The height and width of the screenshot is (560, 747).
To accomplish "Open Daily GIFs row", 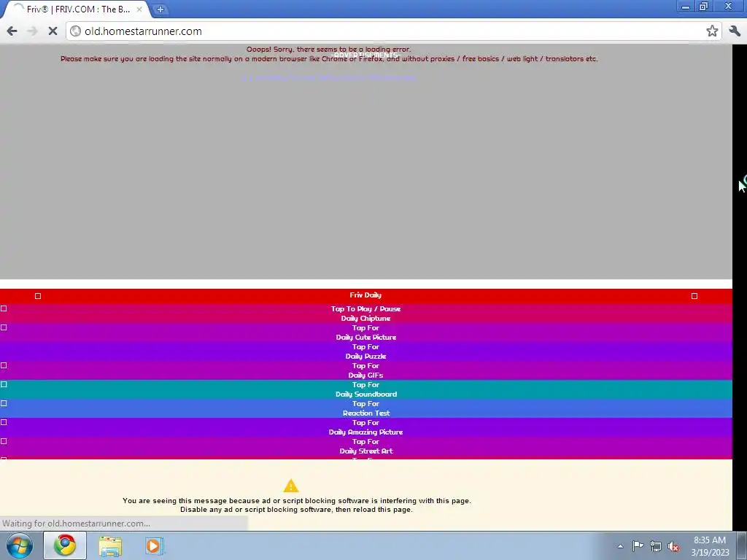I will click(x=366, y=370).
